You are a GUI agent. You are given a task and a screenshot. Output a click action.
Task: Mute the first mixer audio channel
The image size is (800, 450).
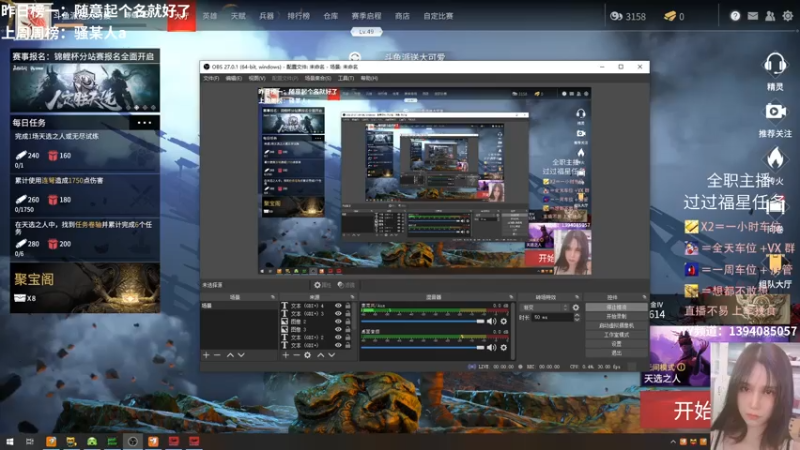pyautogui.click(x=491, y=321)
